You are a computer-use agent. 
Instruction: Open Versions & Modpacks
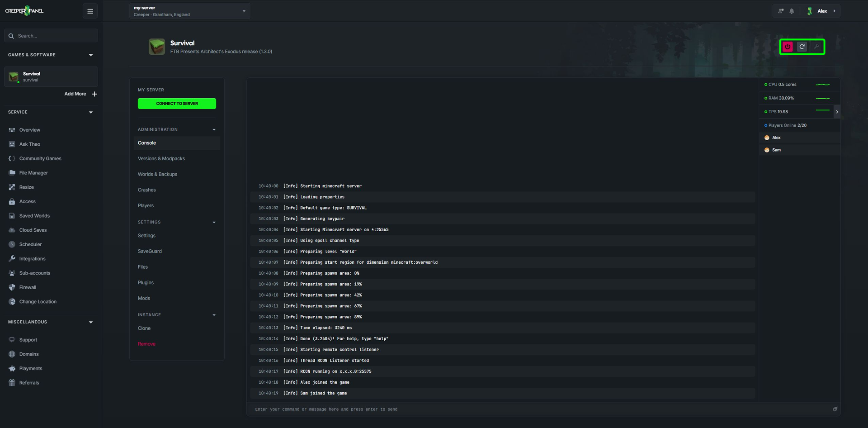click(x=161, y=159)
